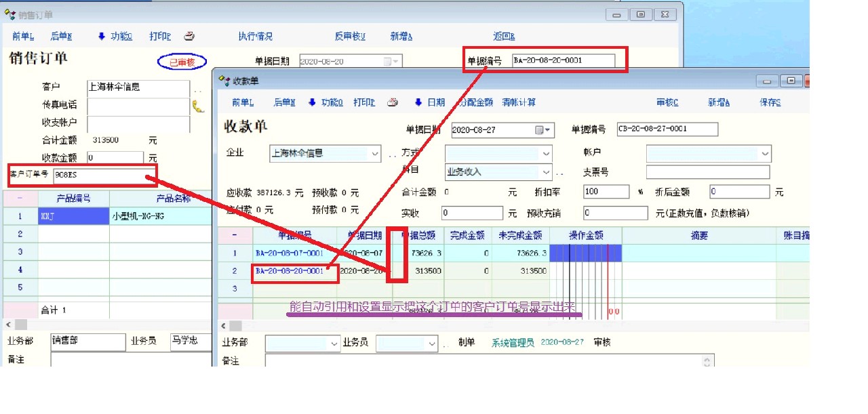The image size is (868, 414).
Task: Click the 折扣率 input field
Action: click(x=607, y=192)
